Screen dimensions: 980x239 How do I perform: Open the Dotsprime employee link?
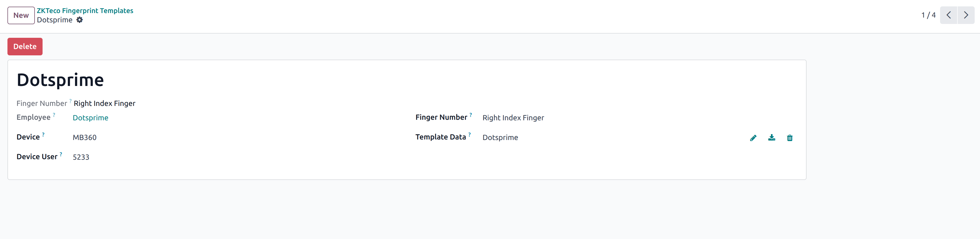(x=90, y=118)
